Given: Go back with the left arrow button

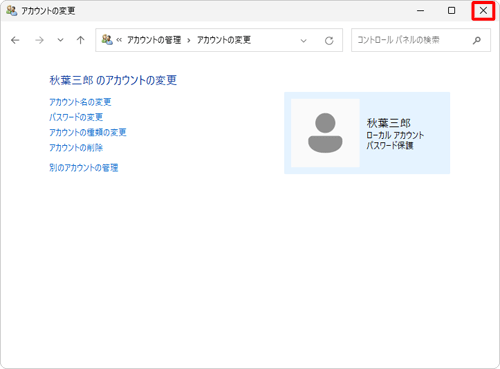Looking at the screenshot, I should [x=15, y=40].
